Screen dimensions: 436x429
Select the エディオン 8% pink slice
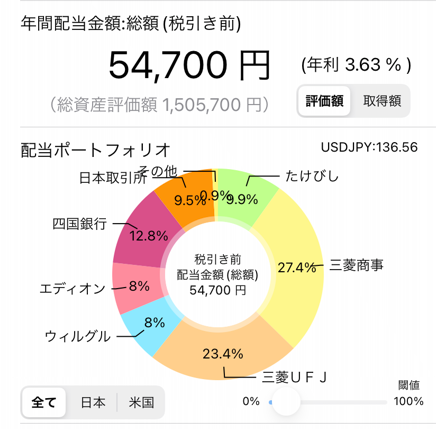pos(135,287)
